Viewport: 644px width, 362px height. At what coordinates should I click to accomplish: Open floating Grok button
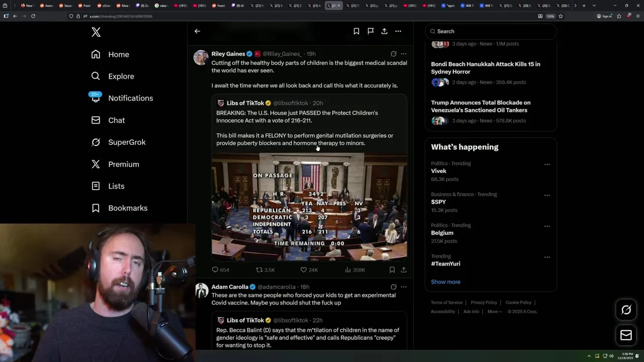tap(626, 310)
